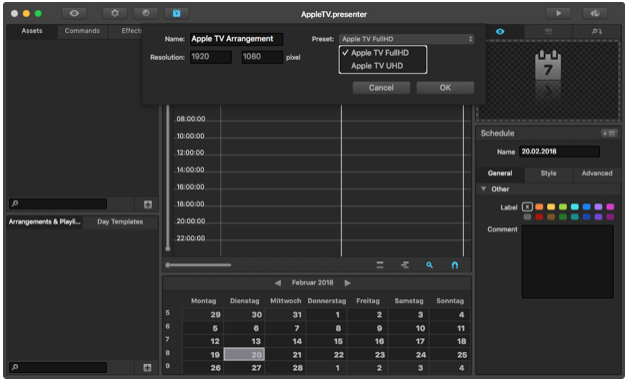Image resolution: width=630 pixels, height=382 pixels.
Task: Select the light green label swatch
Action: click(563, 207)
